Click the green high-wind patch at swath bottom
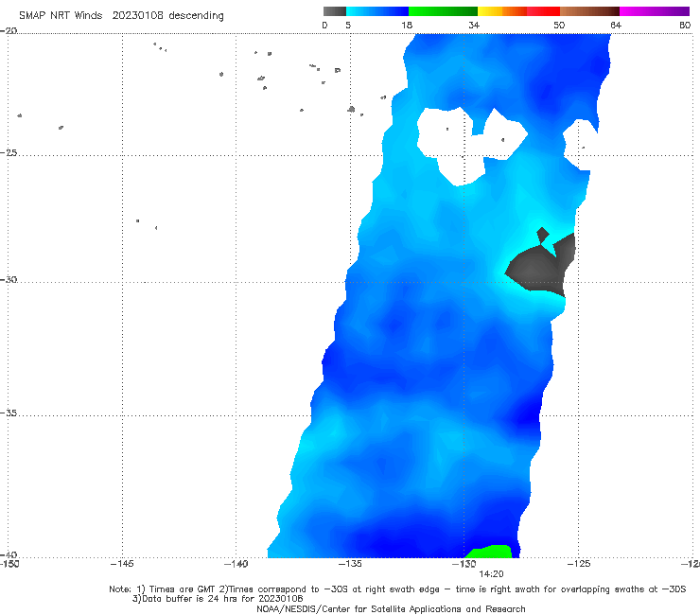This screenshot has height=615, width=700. [488, 552]
